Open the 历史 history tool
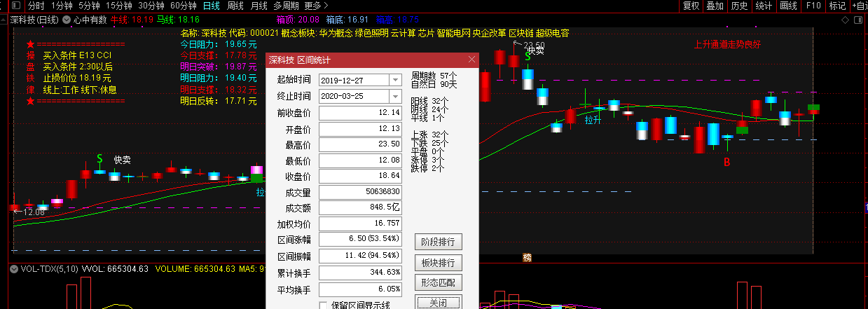This screenshot has width=868, height=309. [x=739, y=6]
